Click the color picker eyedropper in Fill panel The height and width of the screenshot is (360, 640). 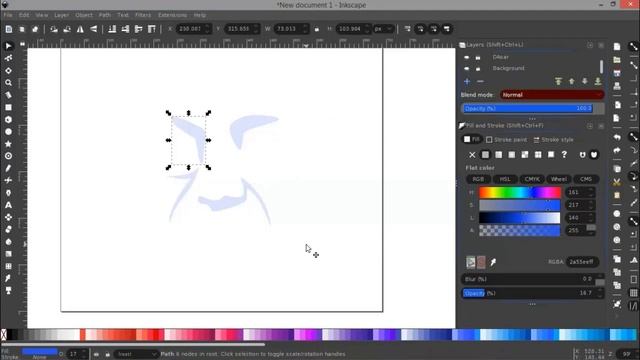point(493,262)
